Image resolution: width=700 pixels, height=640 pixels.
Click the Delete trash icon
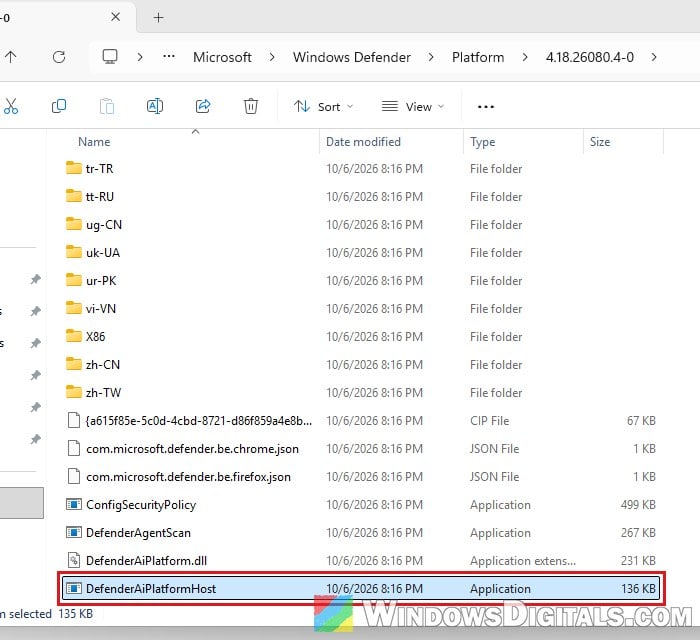click(251, 107)
